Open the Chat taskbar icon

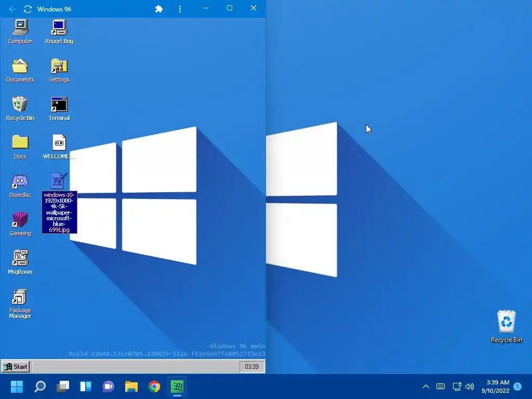tap(109, 387)
